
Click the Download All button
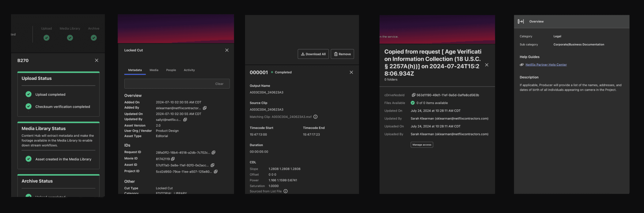coord(313,54)
